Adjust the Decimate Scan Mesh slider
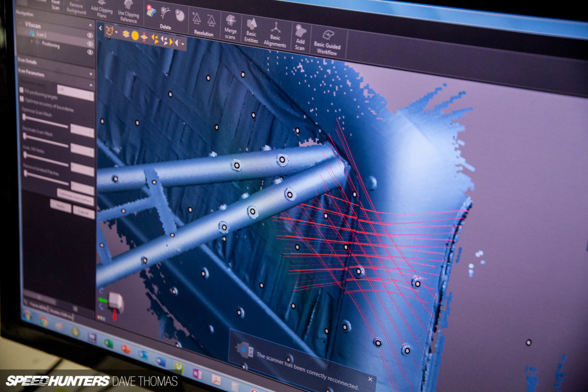This screenshot has width=588, height=392. tap(45, 141)
